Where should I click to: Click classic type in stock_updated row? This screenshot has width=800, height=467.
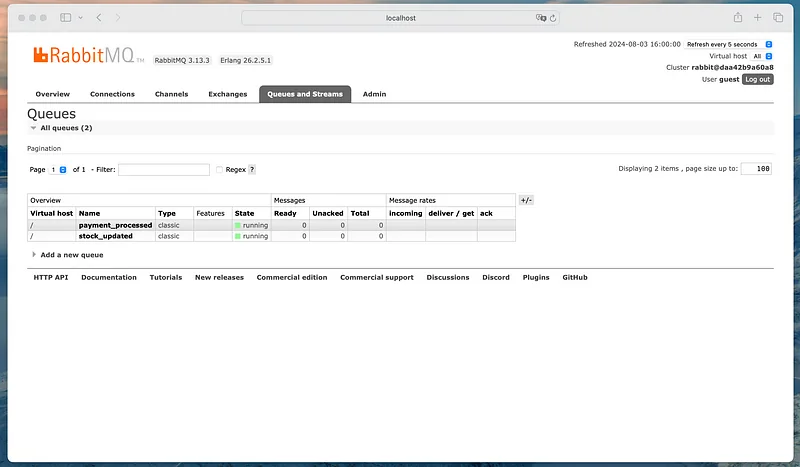pos(168,236)
